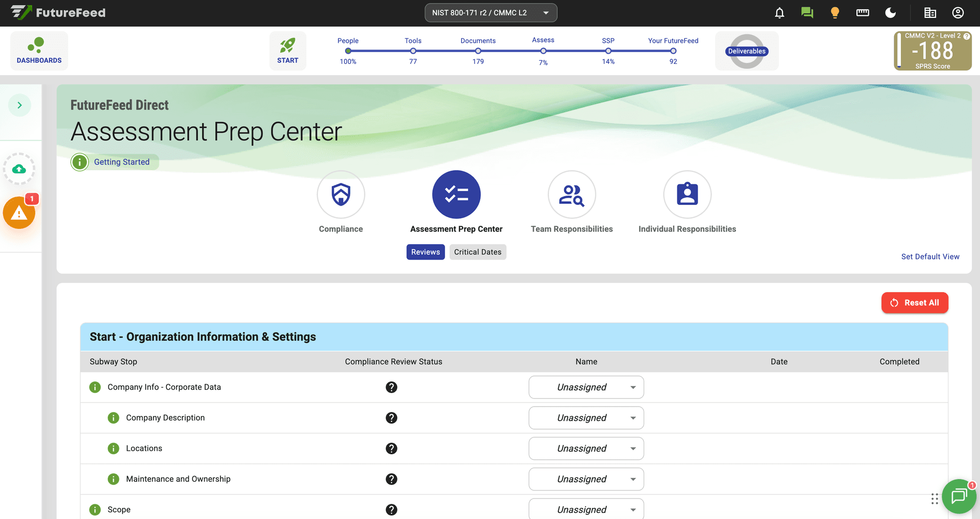Click the Company Description info icon
The width and height of the screenshot is (980, 519).
click(x=113, y=418)
